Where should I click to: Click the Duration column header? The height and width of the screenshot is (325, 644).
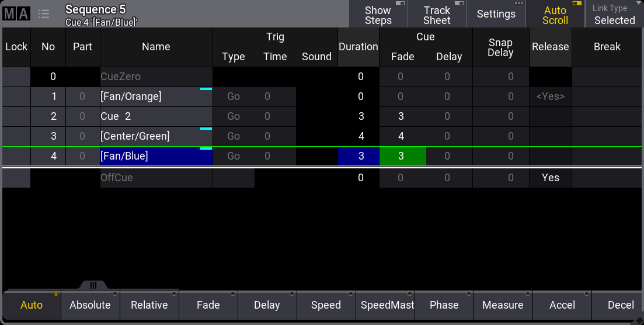358,47
